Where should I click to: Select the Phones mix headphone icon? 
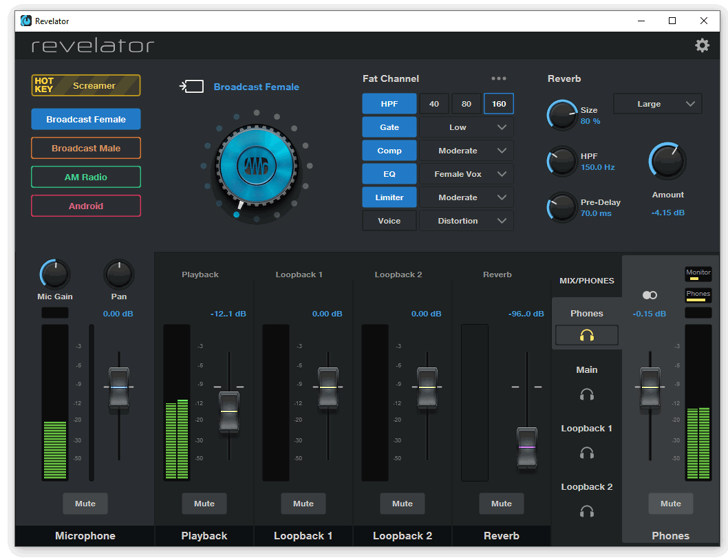[586, 335]
